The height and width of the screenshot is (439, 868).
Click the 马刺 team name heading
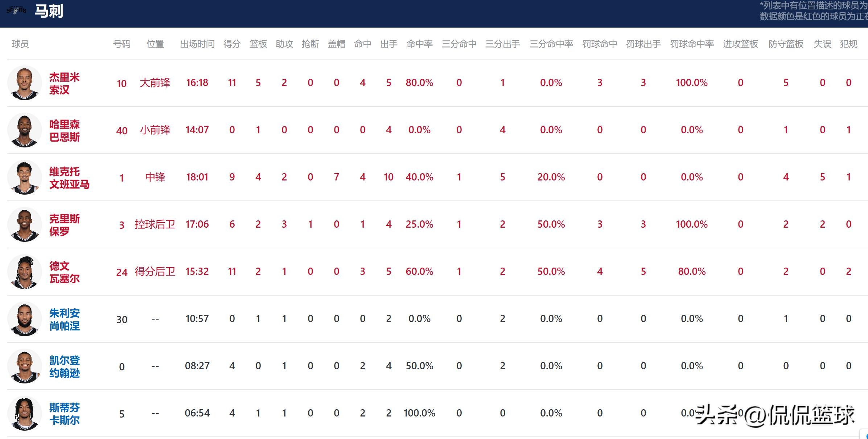coord(49,11)
